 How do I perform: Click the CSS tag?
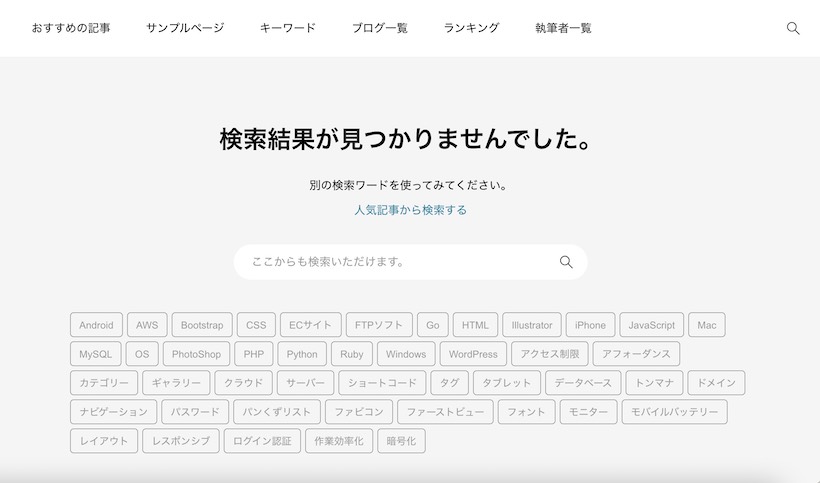pos(256,325)
